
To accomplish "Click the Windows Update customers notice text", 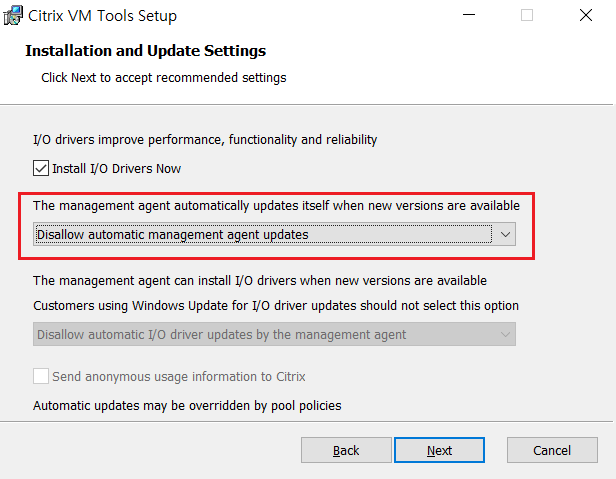I will 276,305.
